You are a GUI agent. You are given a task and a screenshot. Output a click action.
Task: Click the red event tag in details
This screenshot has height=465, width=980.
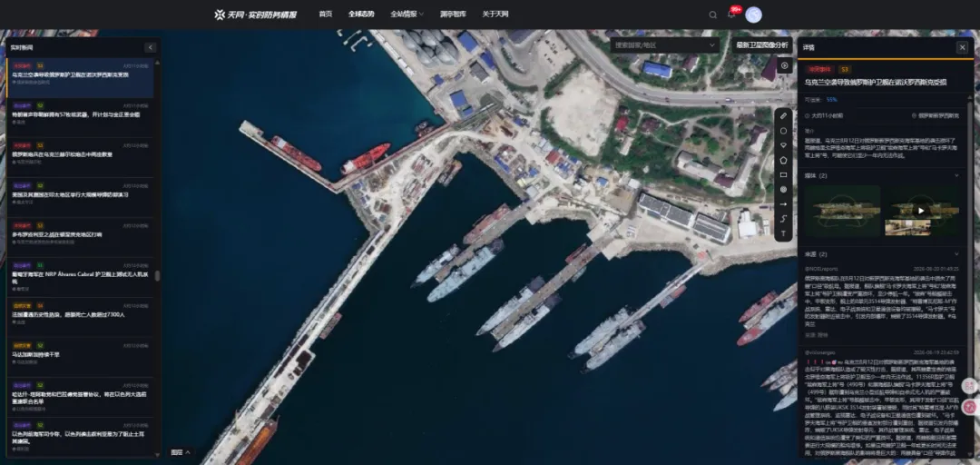coord(818,69)
